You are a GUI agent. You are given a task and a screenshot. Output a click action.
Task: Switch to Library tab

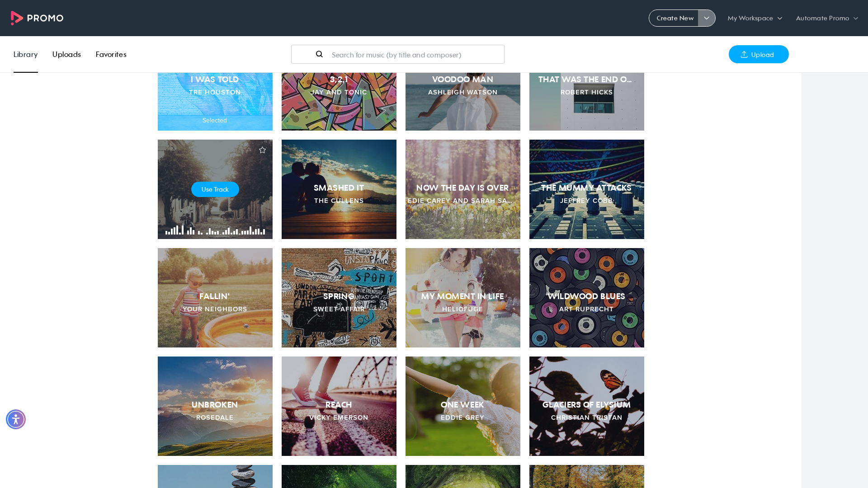click(25, 54)
